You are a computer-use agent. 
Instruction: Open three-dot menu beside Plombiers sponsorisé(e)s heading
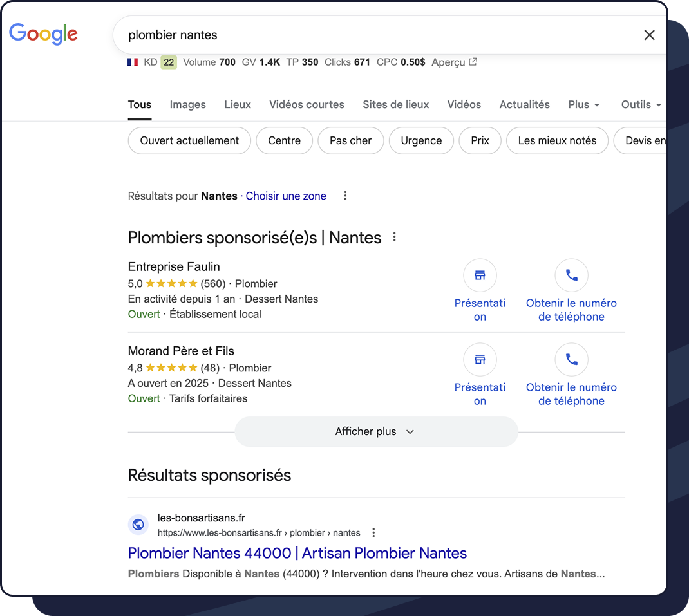(395, 237)
